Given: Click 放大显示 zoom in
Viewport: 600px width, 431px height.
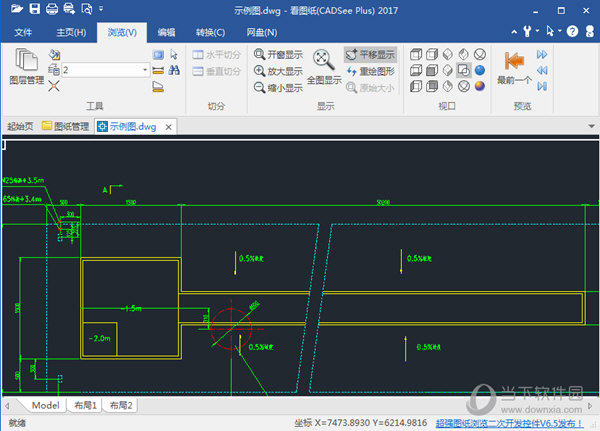Looking at the screenshot, I should tap(278, 71).
